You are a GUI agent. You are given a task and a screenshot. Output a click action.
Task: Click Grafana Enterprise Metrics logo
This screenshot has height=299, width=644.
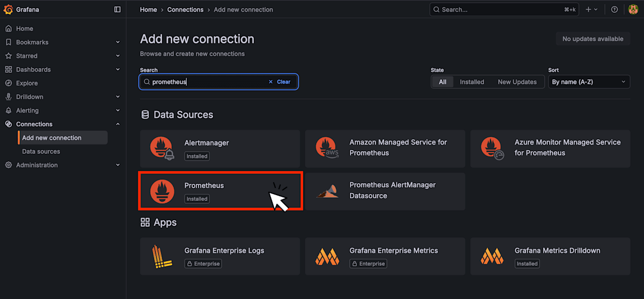coord(327,257)
